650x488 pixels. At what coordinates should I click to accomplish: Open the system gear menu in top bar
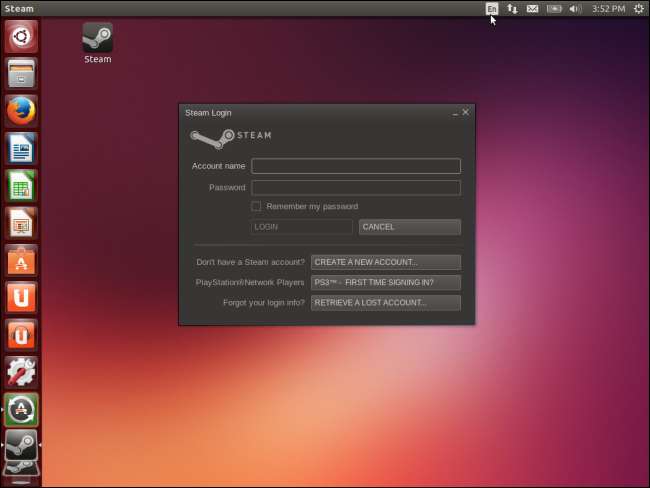coord(638,9)
